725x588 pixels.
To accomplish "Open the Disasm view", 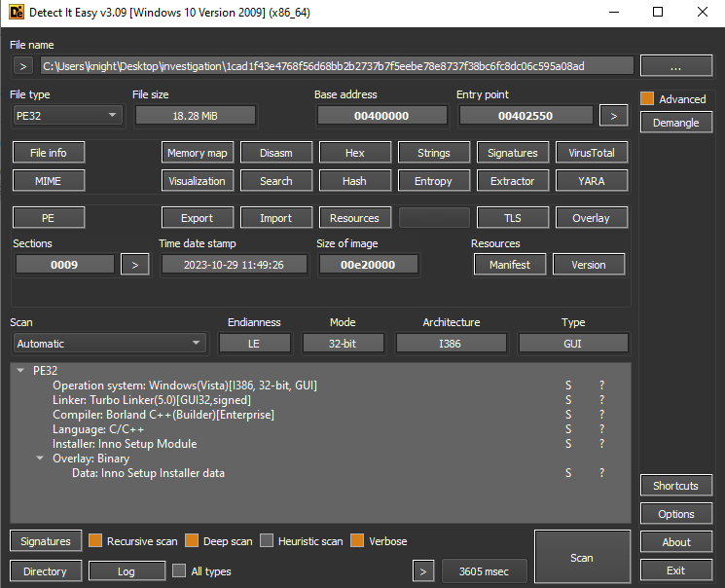I will click(276, 153).
